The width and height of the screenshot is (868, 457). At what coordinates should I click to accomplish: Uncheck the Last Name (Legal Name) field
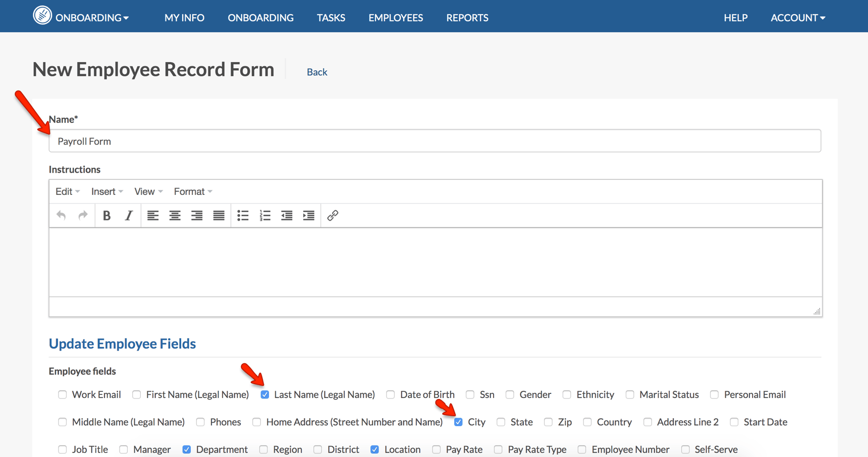[264, 394]
